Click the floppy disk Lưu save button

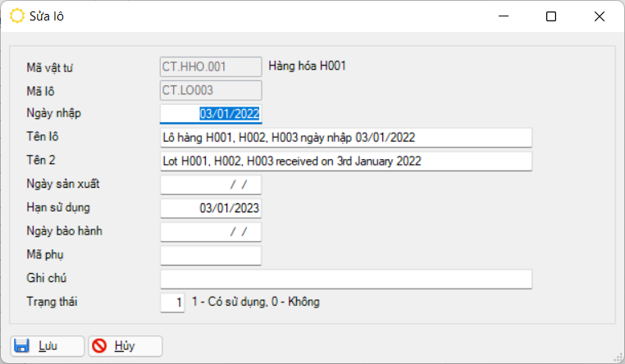[47, 345]
